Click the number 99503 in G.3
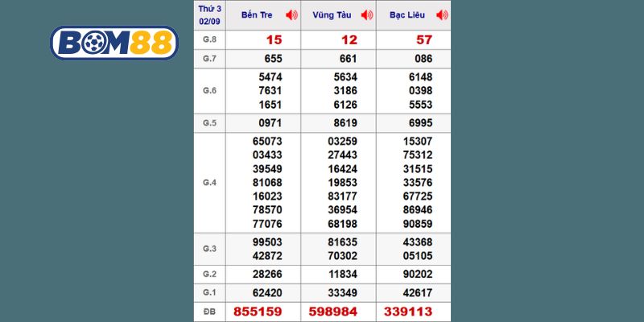Viewport: 644px width, 322px height. point(267,242)
